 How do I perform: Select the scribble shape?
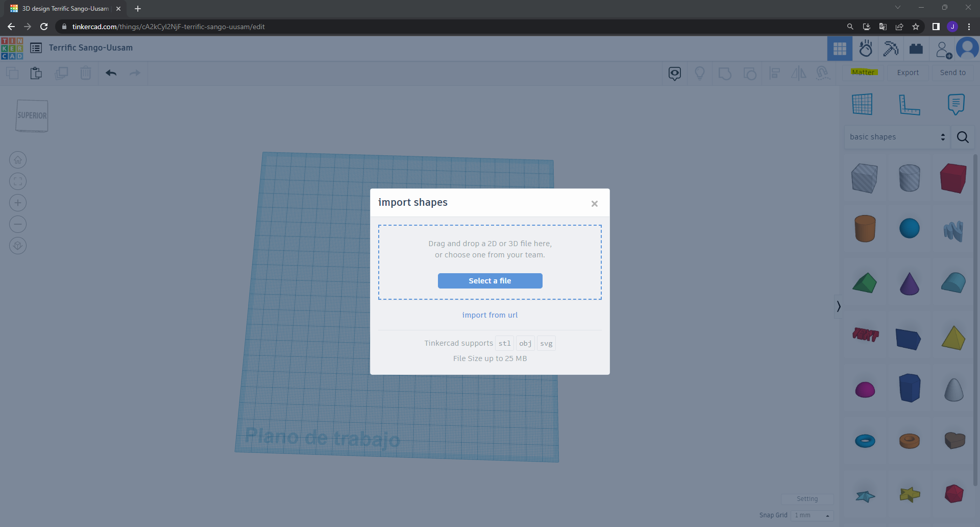tap(953, 230)
